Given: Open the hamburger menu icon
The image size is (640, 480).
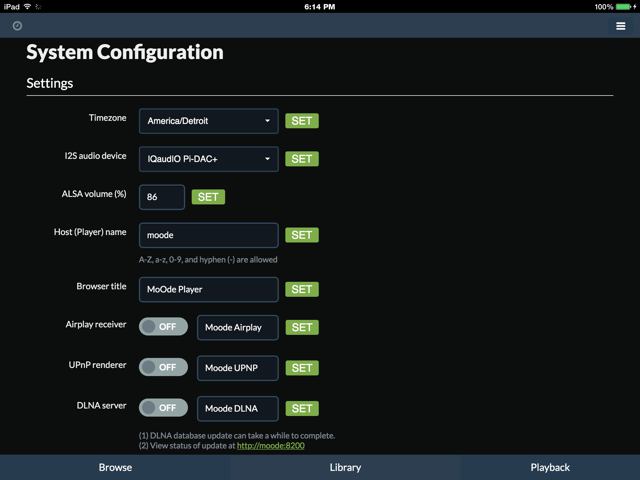Looking at the screenshot, I should 620,26.
